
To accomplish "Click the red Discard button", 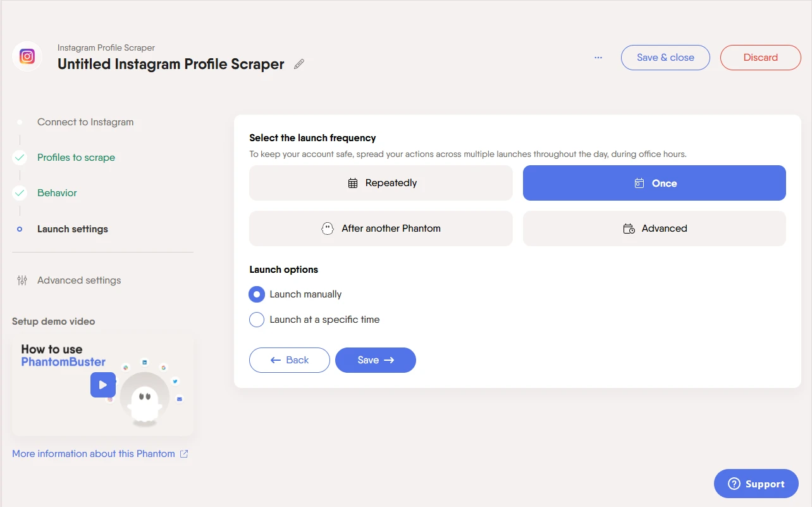I will coord(761,58).
